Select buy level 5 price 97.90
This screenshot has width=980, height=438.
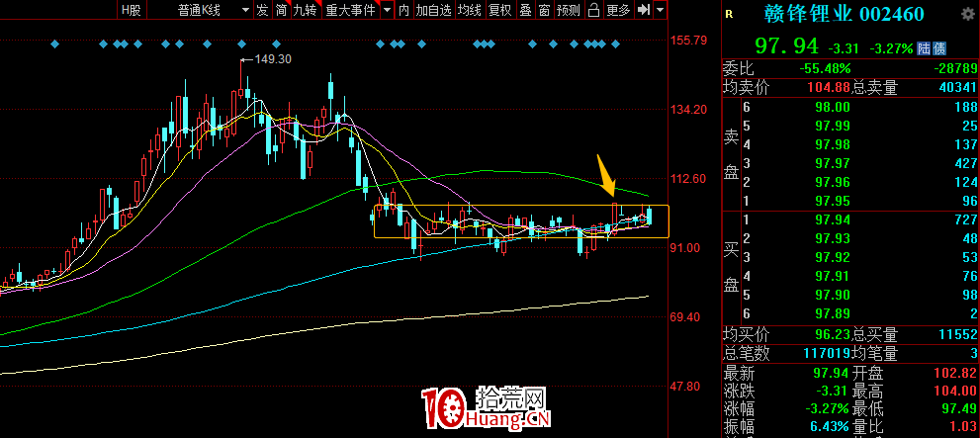tap(833, 295)
